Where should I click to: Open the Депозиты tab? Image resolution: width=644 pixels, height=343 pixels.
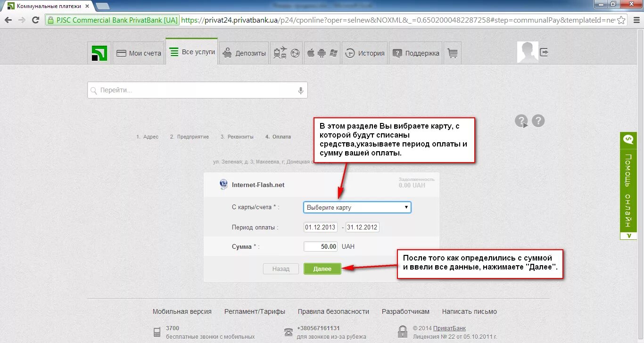click(244, 53)
